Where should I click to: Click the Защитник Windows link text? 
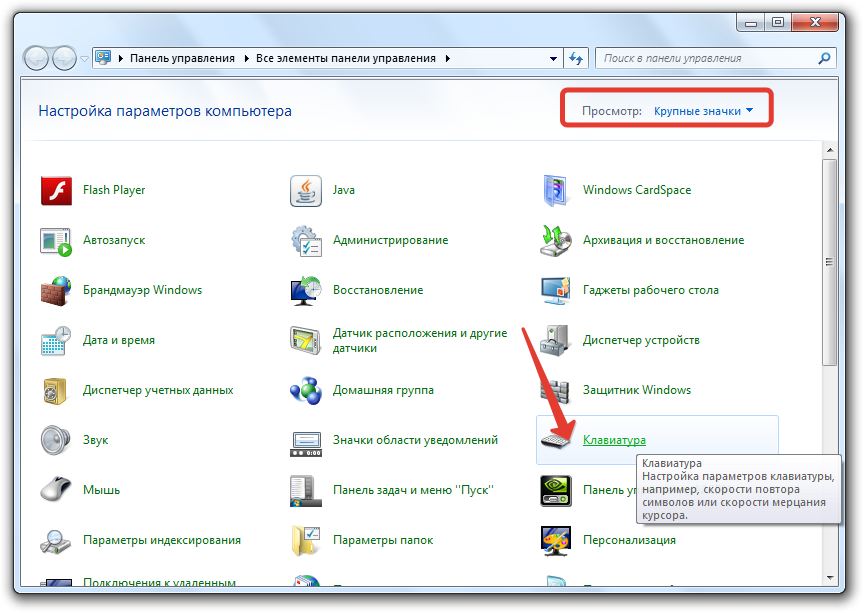637,390
